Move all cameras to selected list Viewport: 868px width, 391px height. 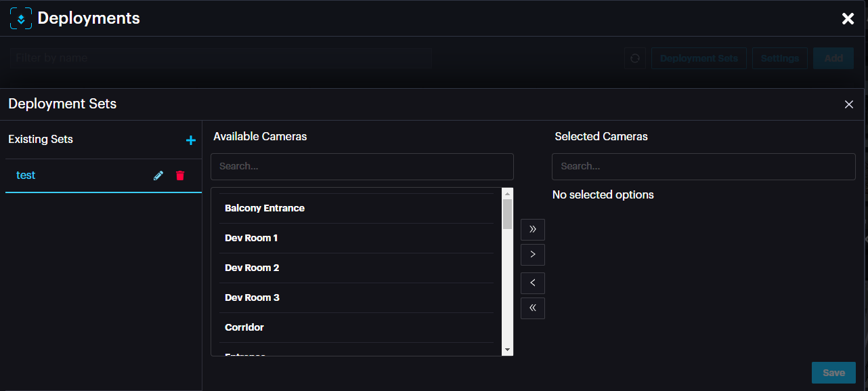tap(532, 230)
